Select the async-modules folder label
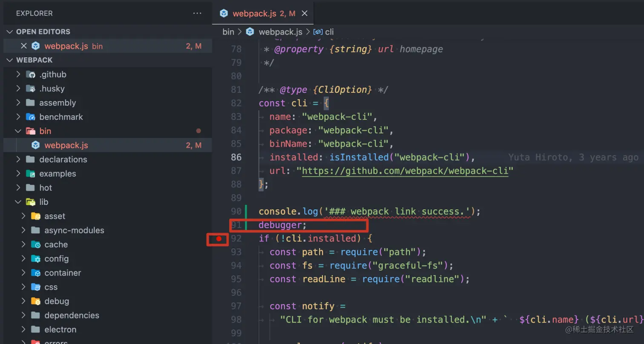 pyautogui.click(x=74, y=230)
